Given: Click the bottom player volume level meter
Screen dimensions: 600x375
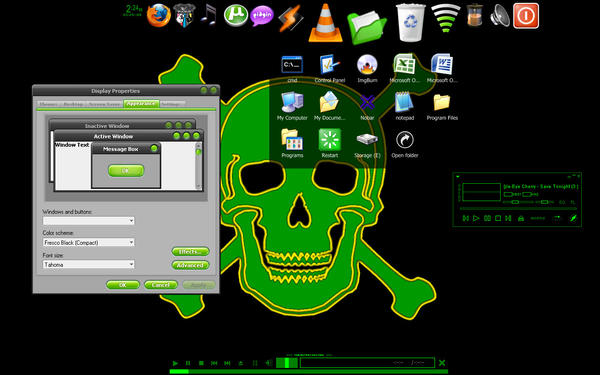Looking at the screenshot, I should [287, 363].
